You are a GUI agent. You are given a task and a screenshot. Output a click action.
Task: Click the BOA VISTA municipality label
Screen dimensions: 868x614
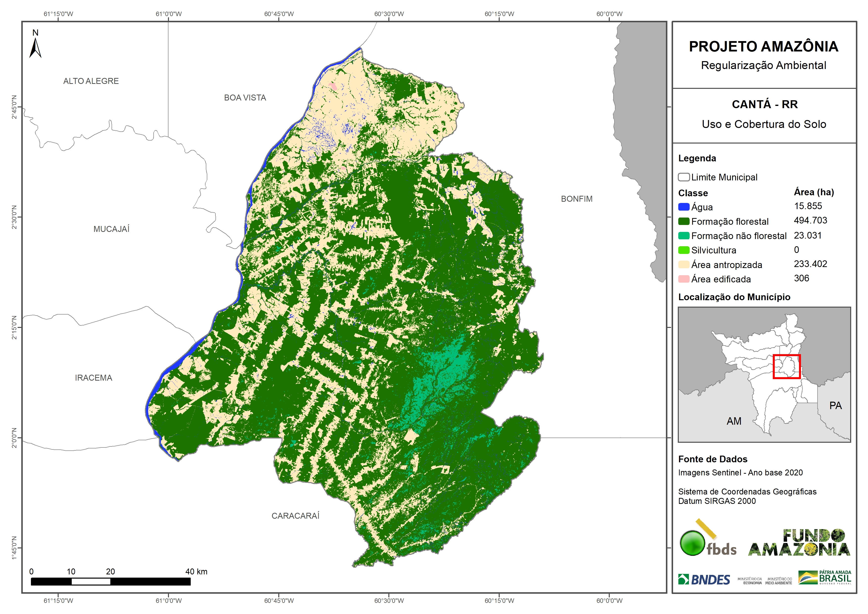(x=245, y=98)
